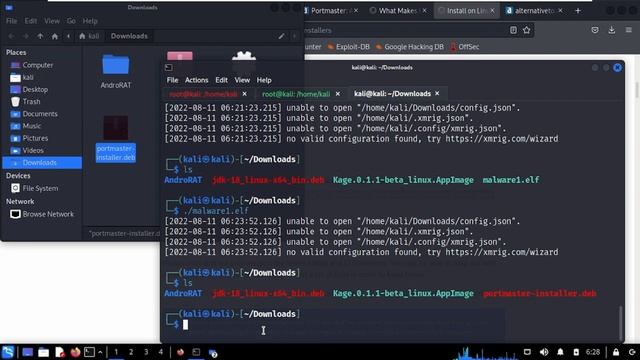
Task: Select the Downloads breadcrumb in path bar
Action: (129, 36)
